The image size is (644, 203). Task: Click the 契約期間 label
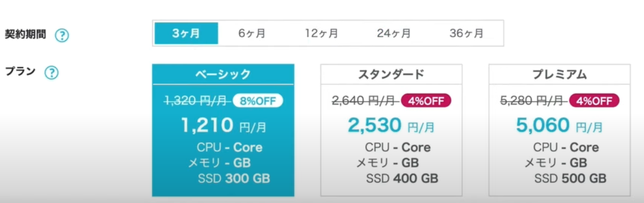click(25, 34)
